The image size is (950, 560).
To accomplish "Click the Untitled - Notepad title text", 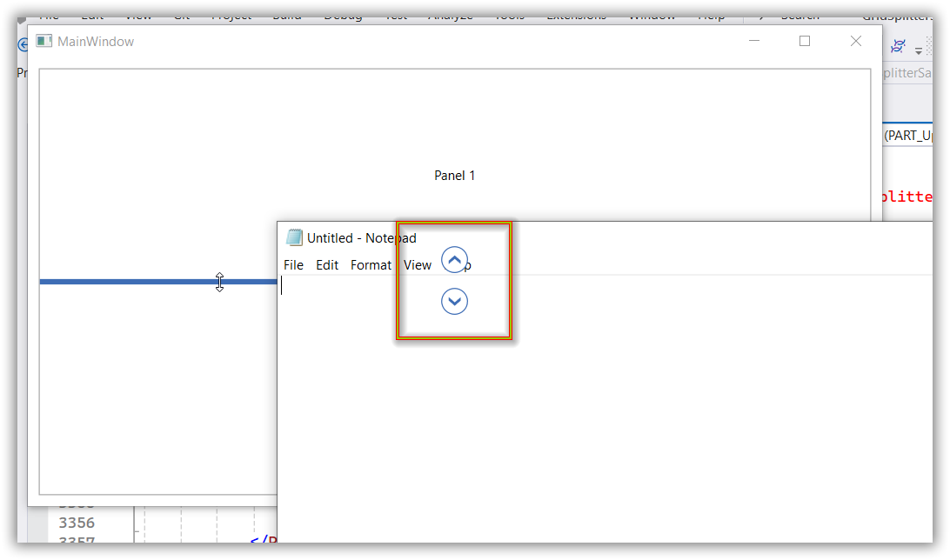I will coord(361,238).
